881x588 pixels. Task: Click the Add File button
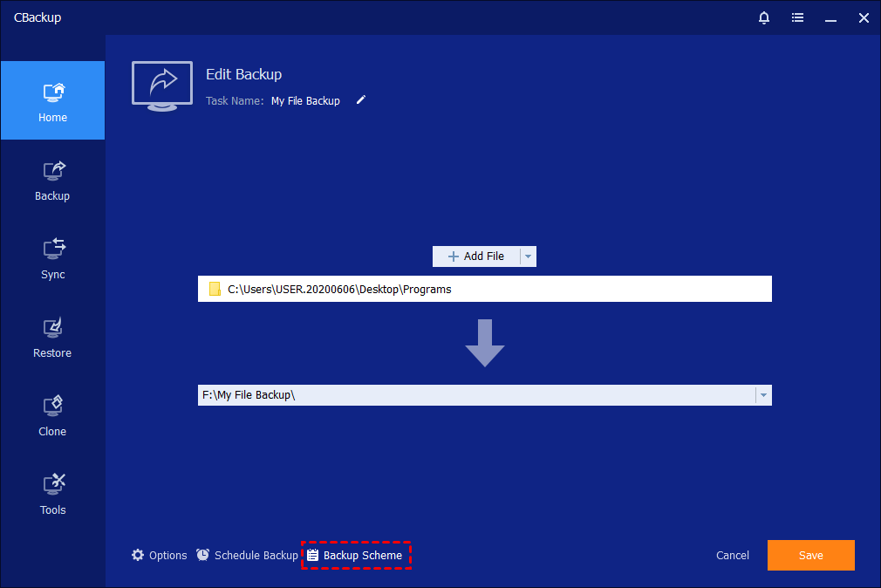pyautogui.click(x=476, y=256)
